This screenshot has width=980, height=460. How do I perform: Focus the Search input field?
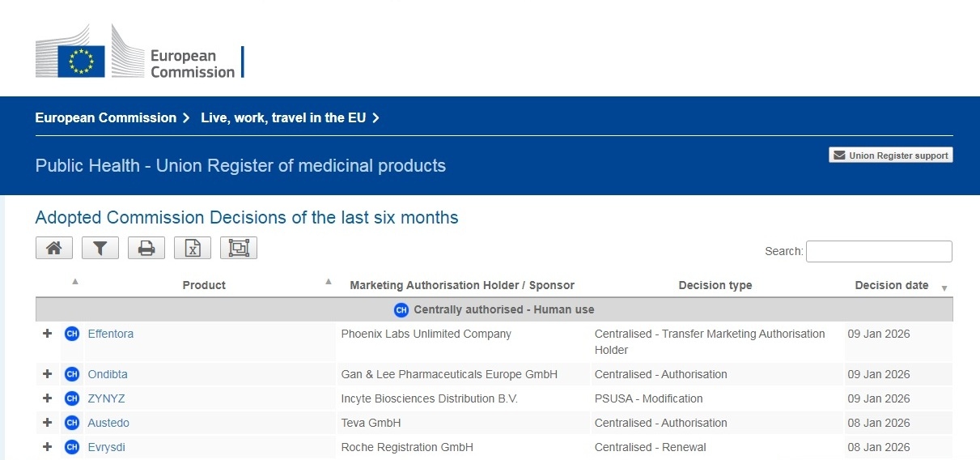(879, 251)
